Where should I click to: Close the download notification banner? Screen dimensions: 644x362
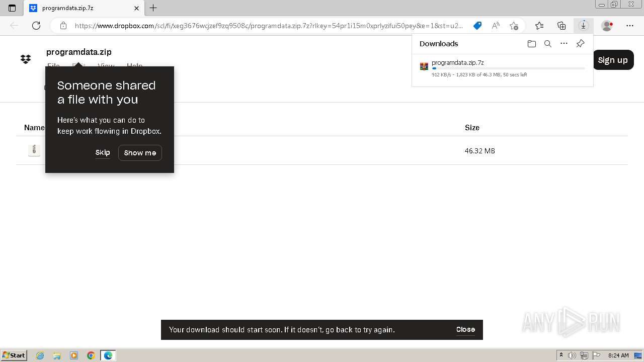[x=465, y=329]
